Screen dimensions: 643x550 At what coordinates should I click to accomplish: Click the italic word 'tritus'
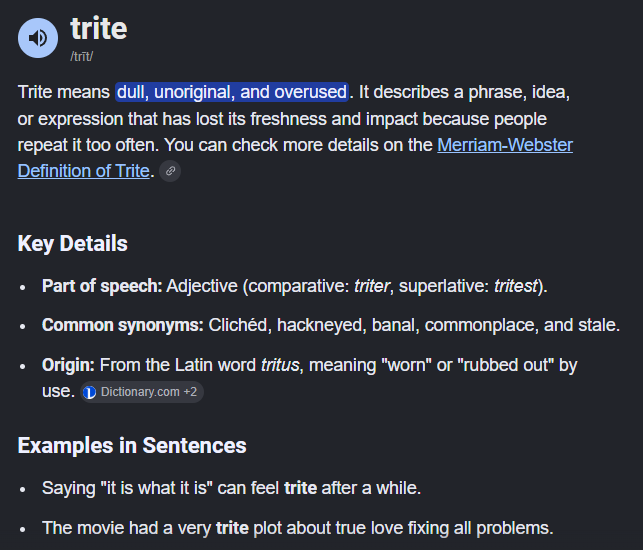tap(280, 365)
